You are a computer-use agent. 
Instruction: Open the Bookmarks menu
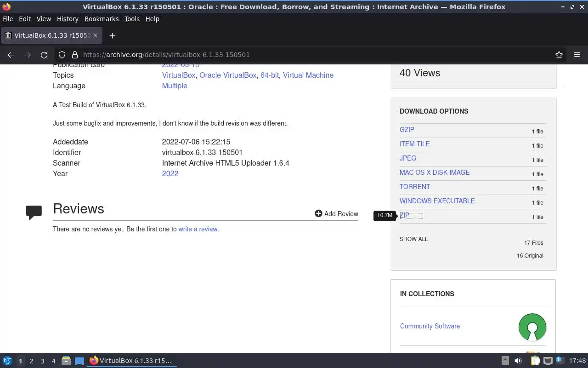102,19
